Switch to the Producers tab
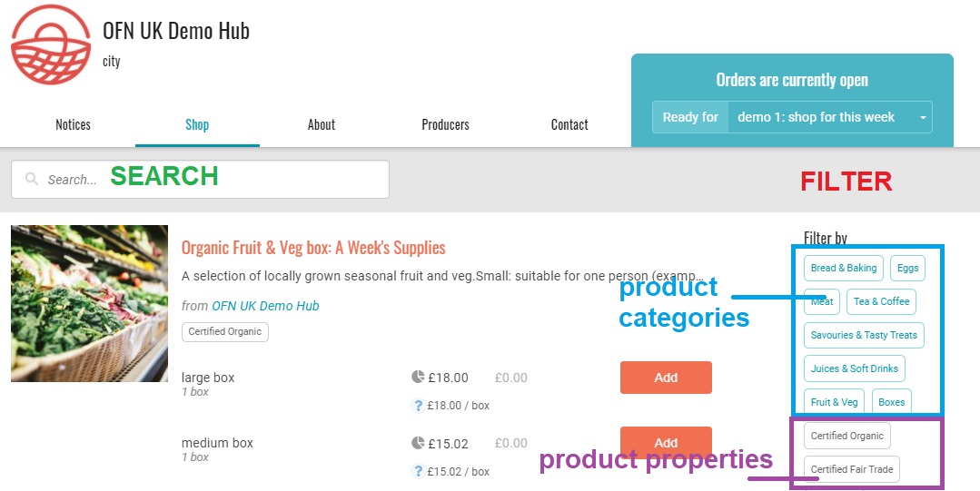The image size is (980, 491). pyautogui.click(x=445, y=124)
